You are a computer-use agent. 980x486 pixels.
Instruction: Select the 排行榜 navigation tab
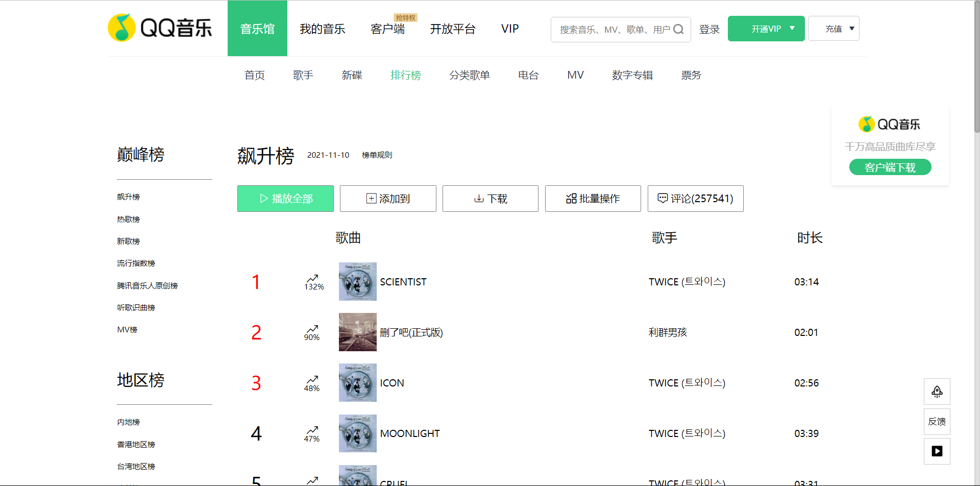pyautogui.click(x=405, y=75)
